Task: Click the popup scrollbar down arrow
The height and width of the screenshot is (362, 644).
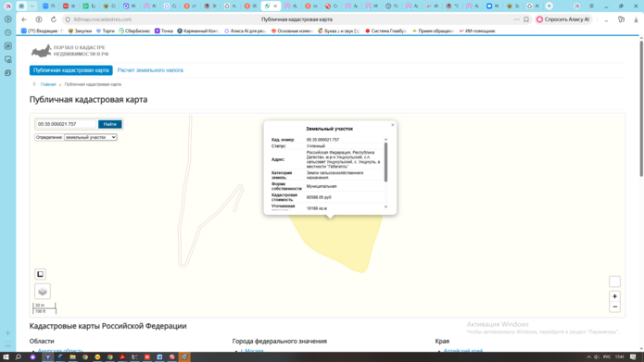Action: (385, 206)
